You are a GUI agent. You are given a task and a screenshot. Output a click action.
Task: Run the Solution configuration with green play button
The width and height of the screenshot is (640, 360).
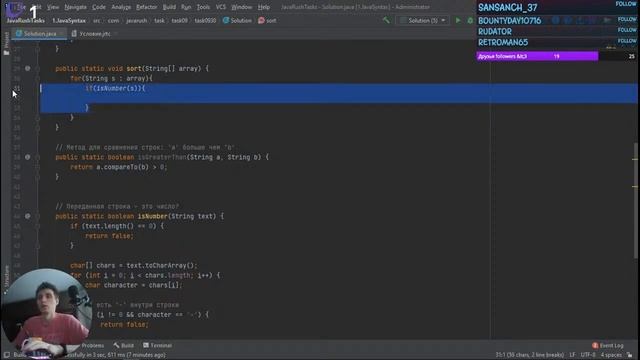458,20
